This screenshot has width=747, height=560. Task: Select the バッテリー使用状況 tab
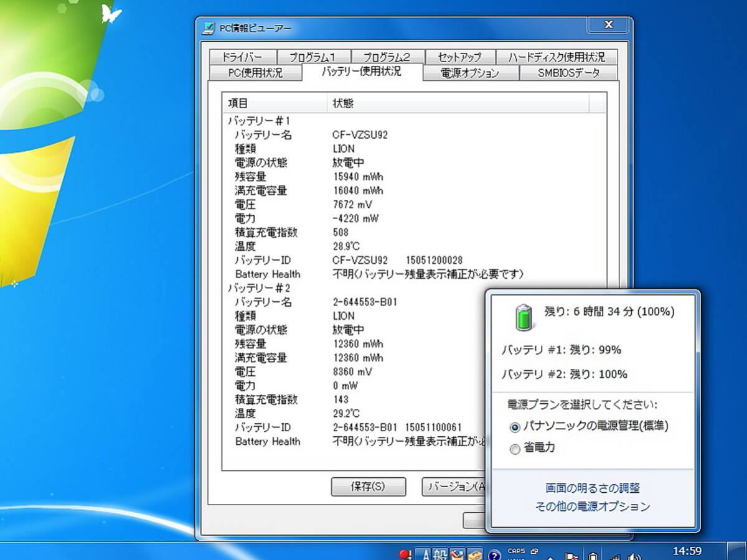[362, 72]
